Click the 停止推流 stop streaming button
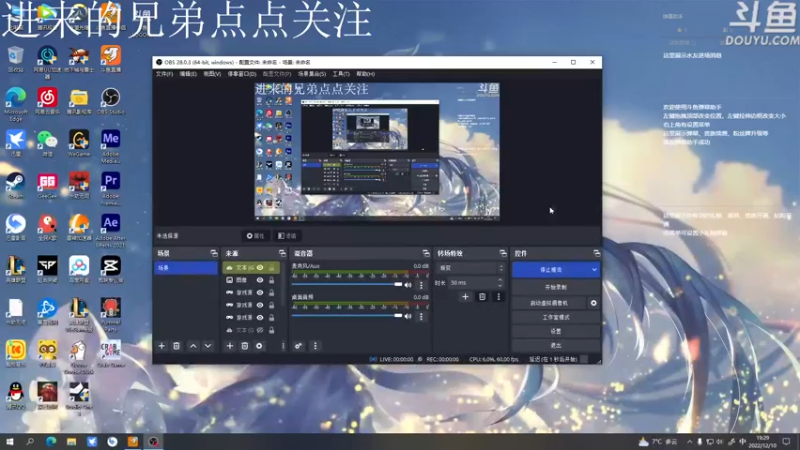The height and width of the screenshot is (450, 800). (x=551, y=269)
